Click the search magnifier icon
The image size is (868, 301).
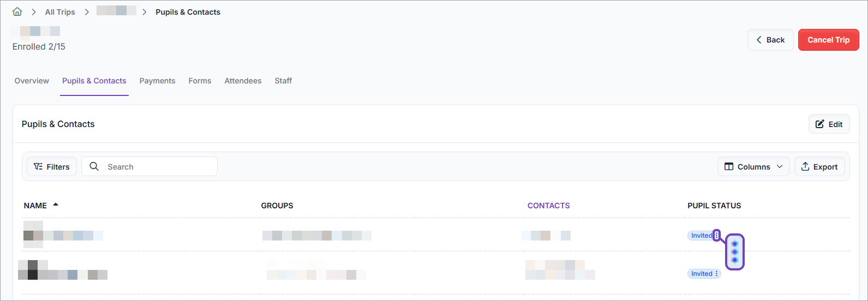[x=94, y=166]
